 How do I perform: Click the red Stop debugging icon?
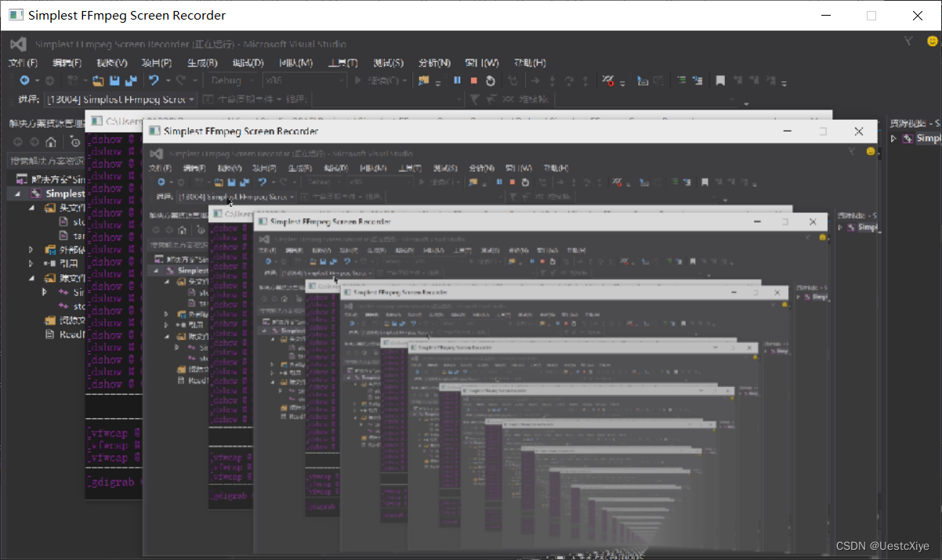(x=474, y=81)
